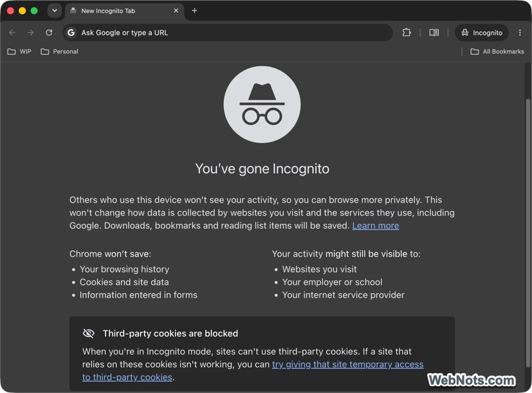This screenshot has width=532, height=393.
Task: Select the New Incognito Tab tab
Action: [124, 11]
